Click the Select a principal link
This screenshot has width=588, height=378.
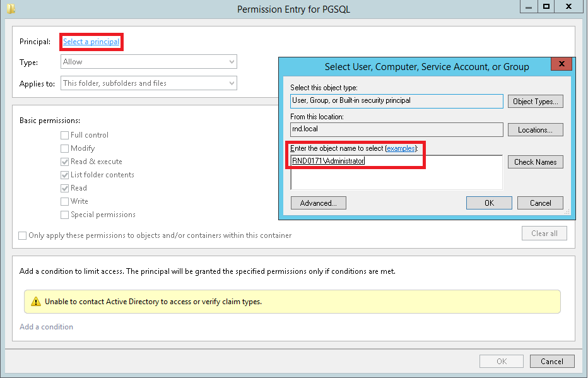tap(90, 41)
